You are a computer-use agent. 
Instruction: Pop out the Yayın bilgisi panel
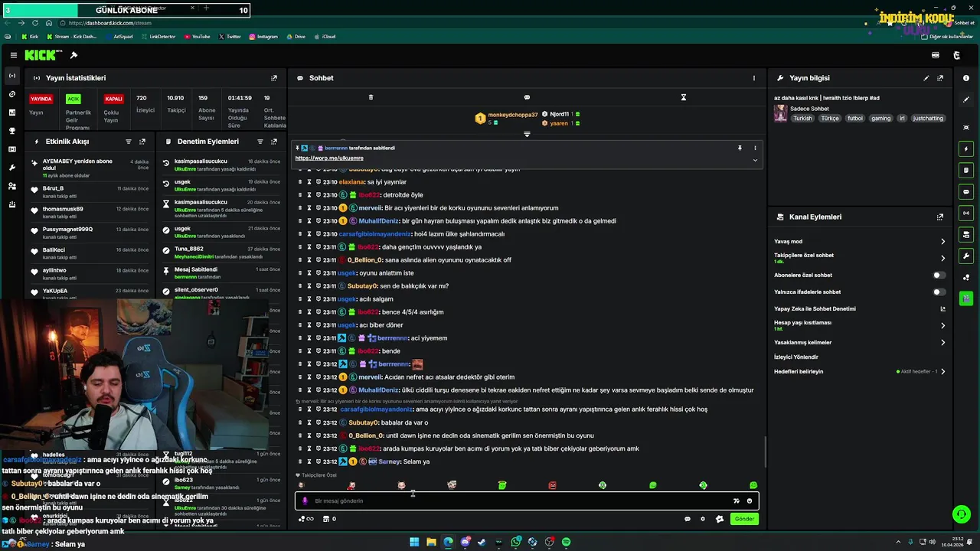[940, 78]
